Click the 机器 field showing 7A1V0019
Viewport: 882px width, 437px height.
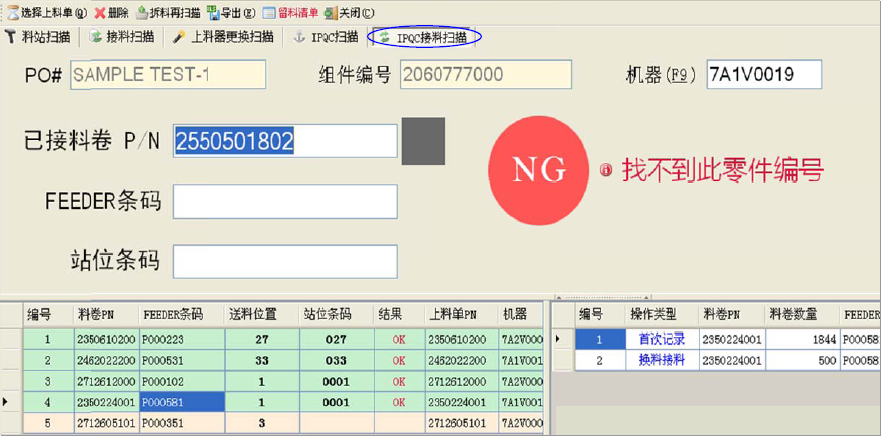[764, 75]
